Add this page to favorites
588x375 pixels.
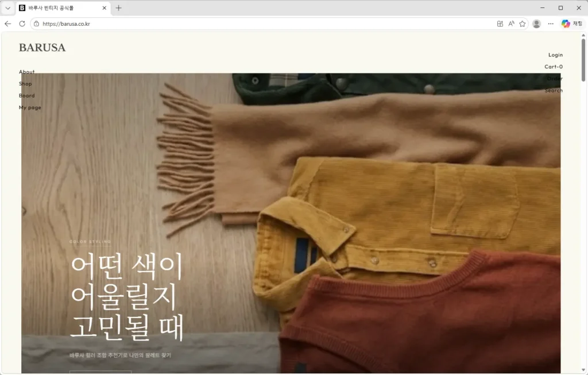coord(523,24)
